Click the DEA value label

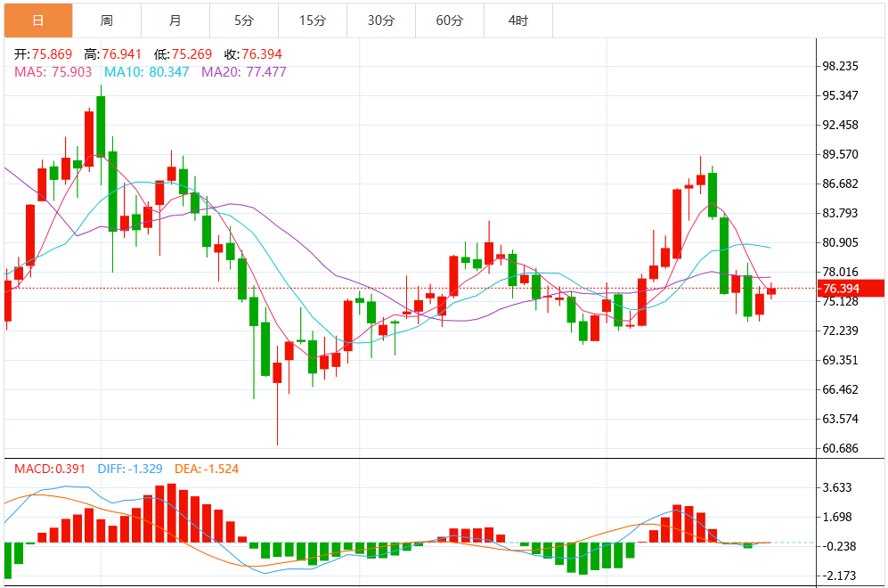click(207, 469)
